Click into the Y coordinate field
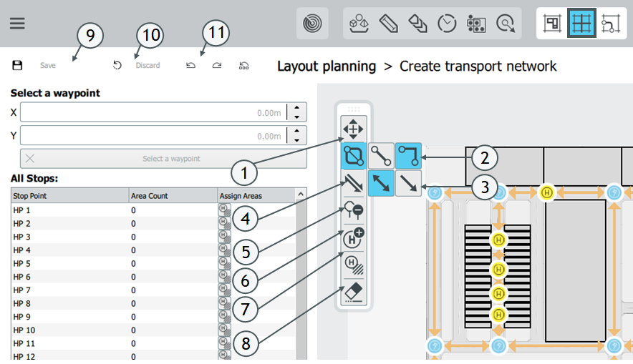633x364 pixels. pyautogui.click(x=153, y=135)
